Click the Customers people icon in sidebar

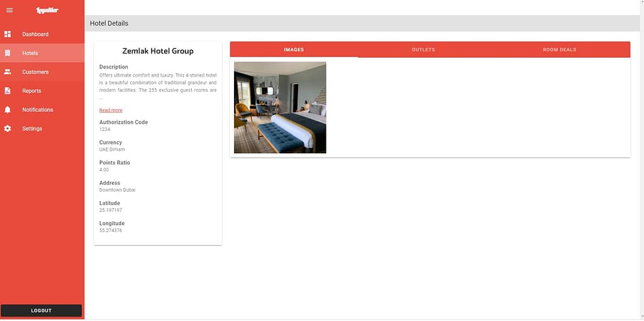pos(8,72)
